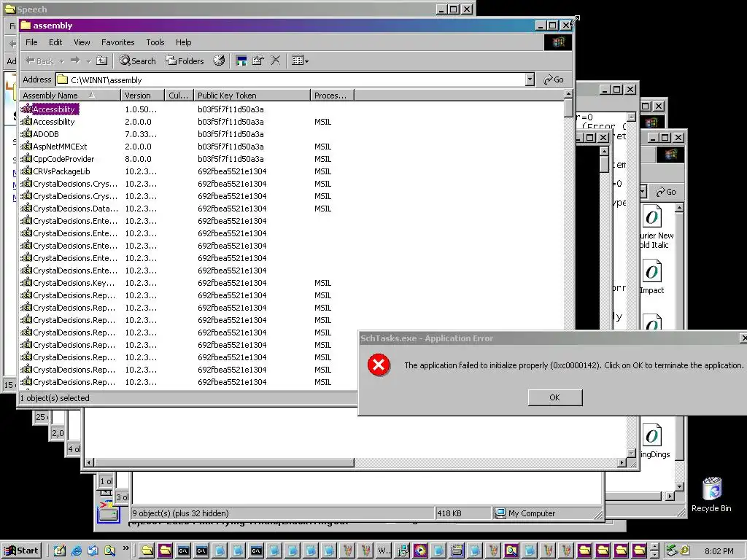Select the AspNetMMCExt assembly icon
This screenshot has width=747, height=560.
tap(27, 146)
